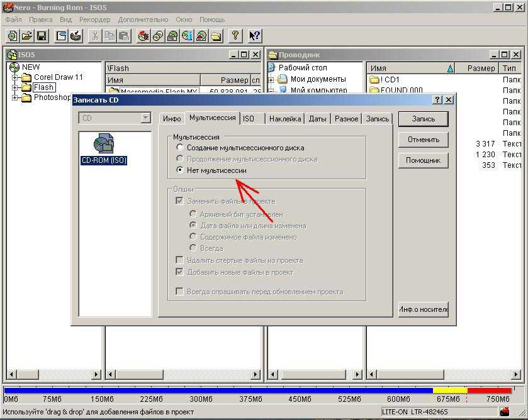Sort by the Размер column in the ISO5 file list

(225, 80)
